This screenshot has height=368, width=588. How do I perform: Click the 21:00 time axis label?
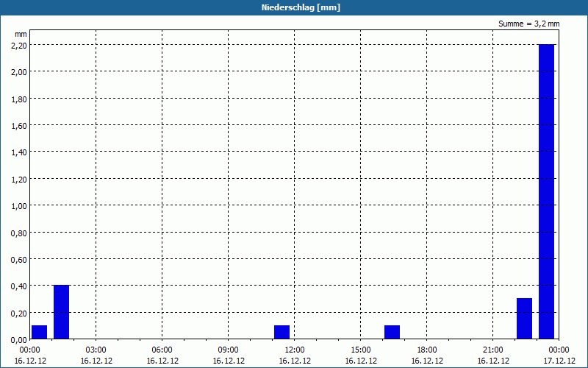(x=492, y=350)
